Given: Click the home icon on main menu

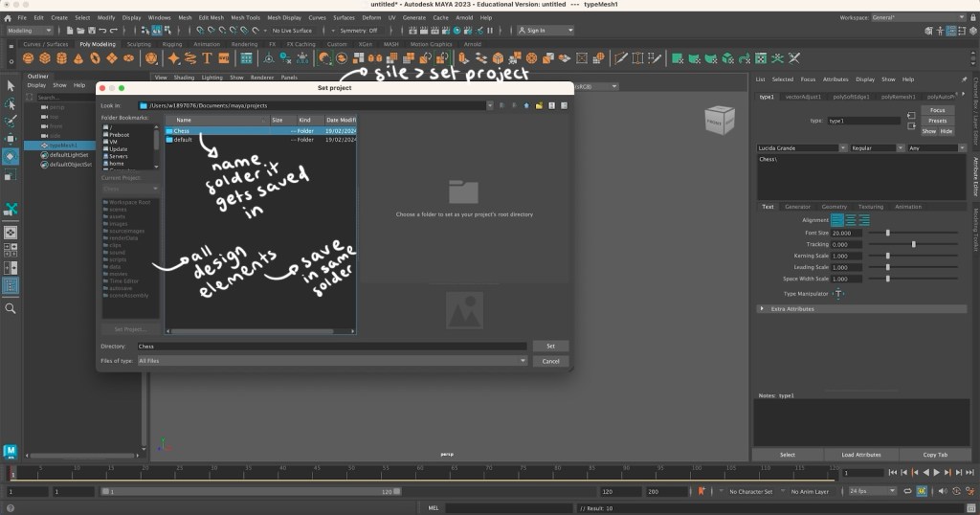Looking at the screenshot, I should (8, 17).
